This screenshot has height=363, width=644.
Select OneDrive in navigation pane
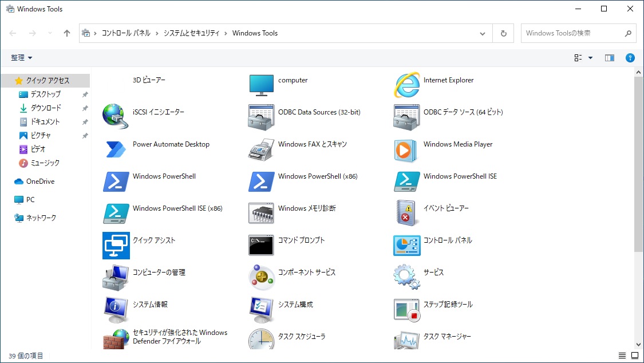40,181
